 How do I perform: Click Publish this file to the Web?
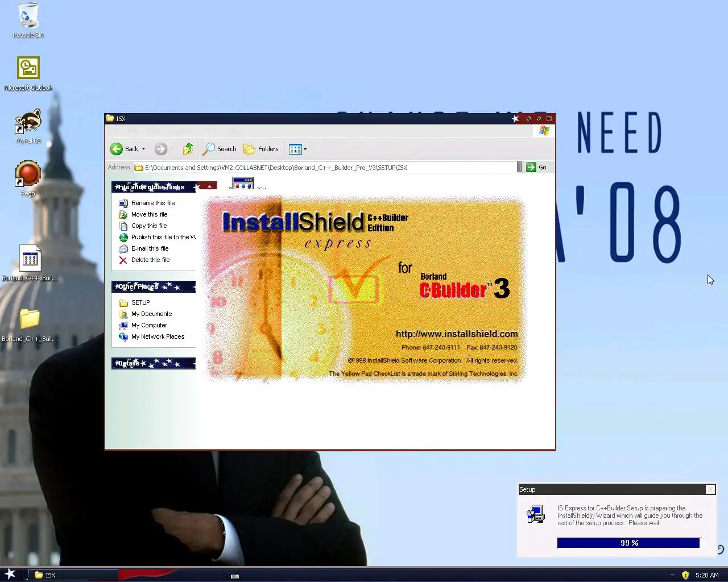tap(163, 237)
